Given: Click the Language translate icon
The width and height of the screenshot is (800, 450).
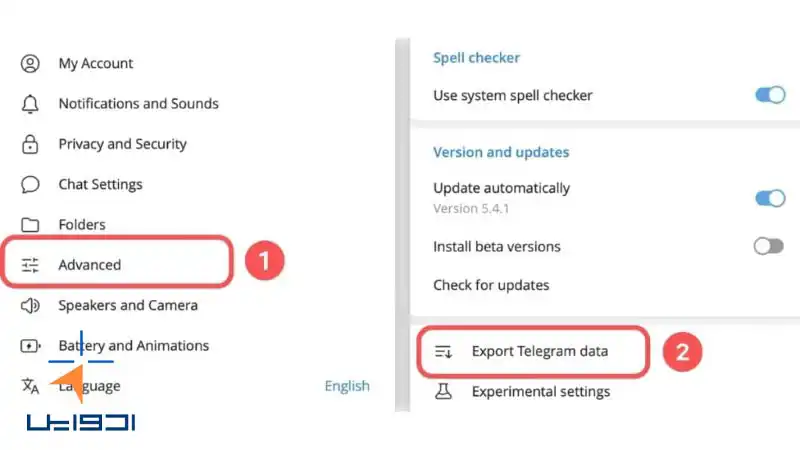Looking at the screenshot, I should click(x=30, y=386).
